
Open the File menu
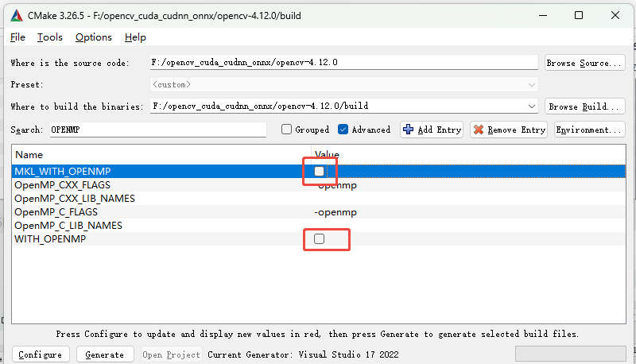18,37
